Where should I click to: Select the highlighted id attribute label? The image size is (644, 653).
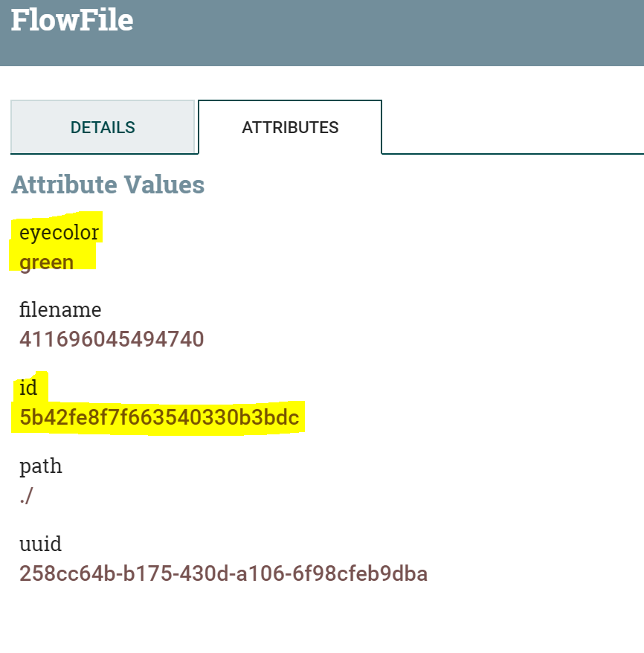tap(28, 387)
